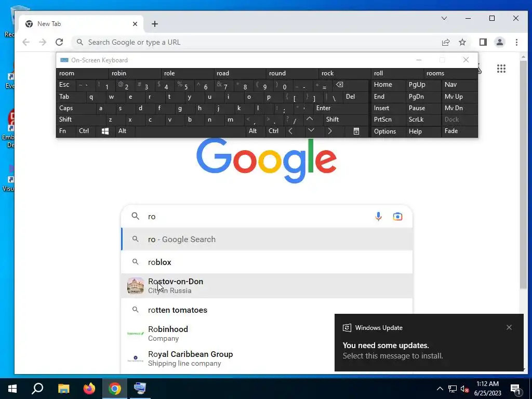
Task: Open Chrome tab search dropdown chevron
Action: 444,18
